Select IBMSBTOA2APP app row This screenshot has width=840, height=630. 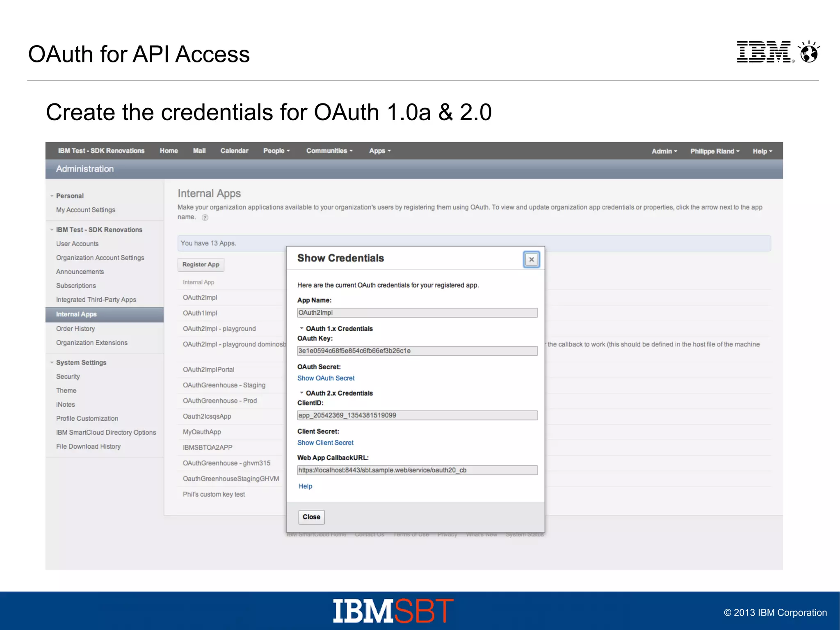coord(208,447)
